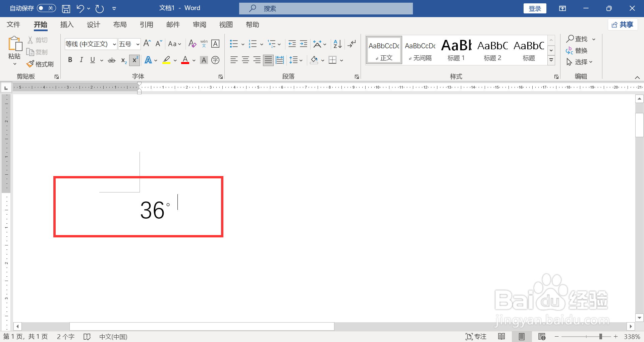Click the 共享 share button

pyautogui.click(x=623, y=24)
